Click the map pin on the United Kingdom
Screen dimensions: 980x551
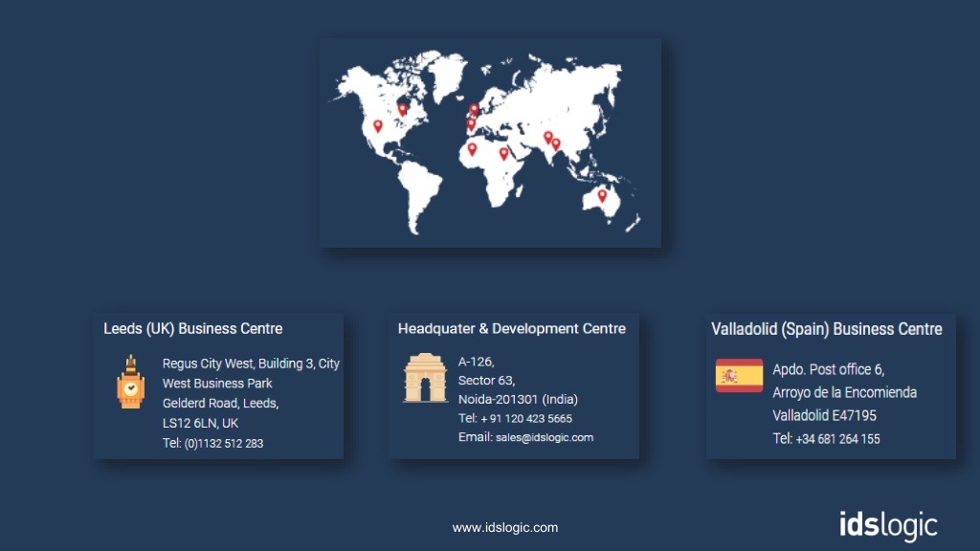(x=475, y=110)
